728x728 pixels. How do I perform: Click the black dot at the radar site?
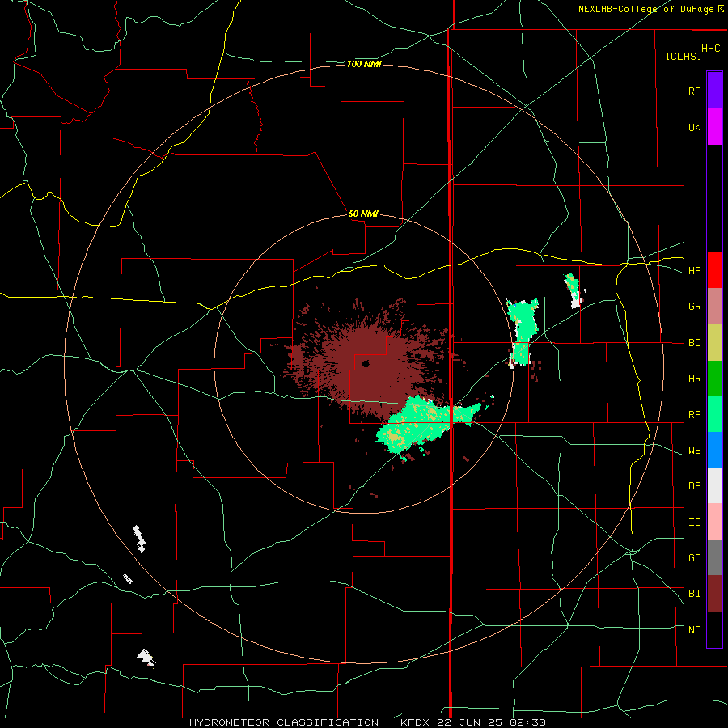[x=366, y=364]
